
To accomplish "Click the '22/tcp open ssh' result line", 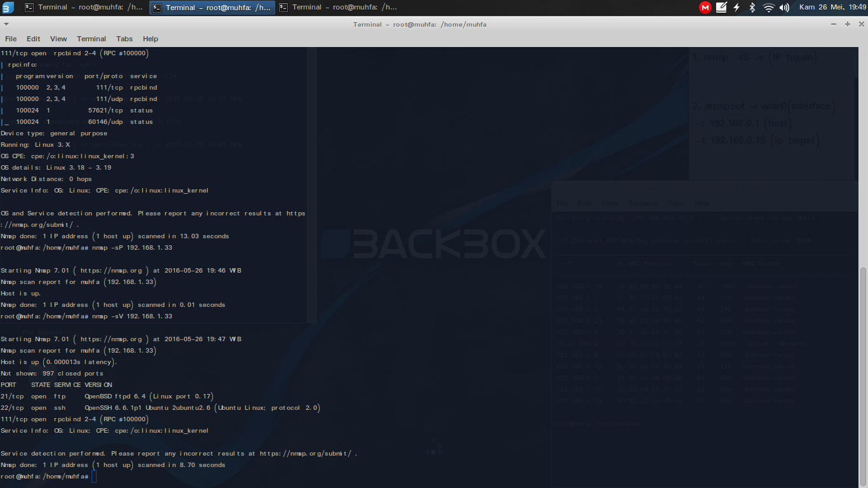I will (160, 408).
